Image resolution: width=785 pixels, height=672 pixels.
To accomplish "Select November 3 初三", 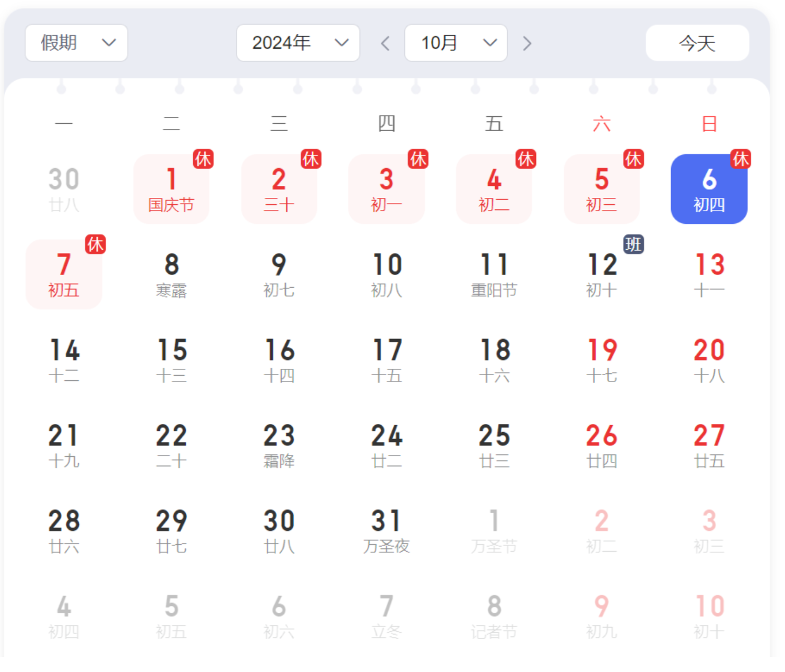I will (709, 531).
